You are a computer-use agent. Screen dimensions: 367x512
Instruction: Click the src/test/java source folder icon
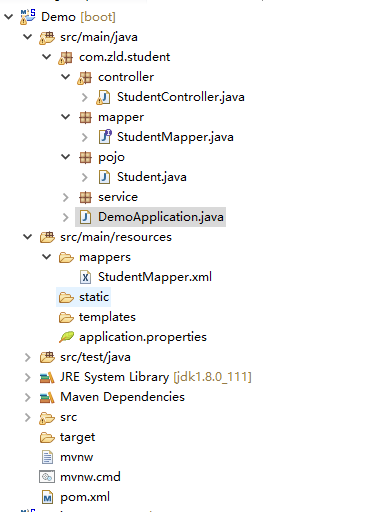[47, 357]
